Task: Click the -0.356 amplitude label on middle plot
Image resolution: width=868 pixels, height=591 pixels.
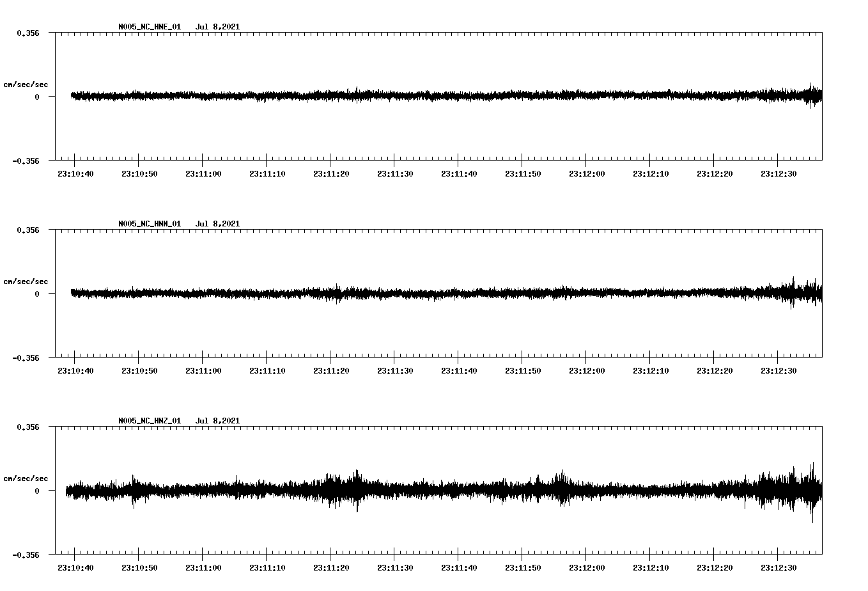Action: (x=26, y=358)
